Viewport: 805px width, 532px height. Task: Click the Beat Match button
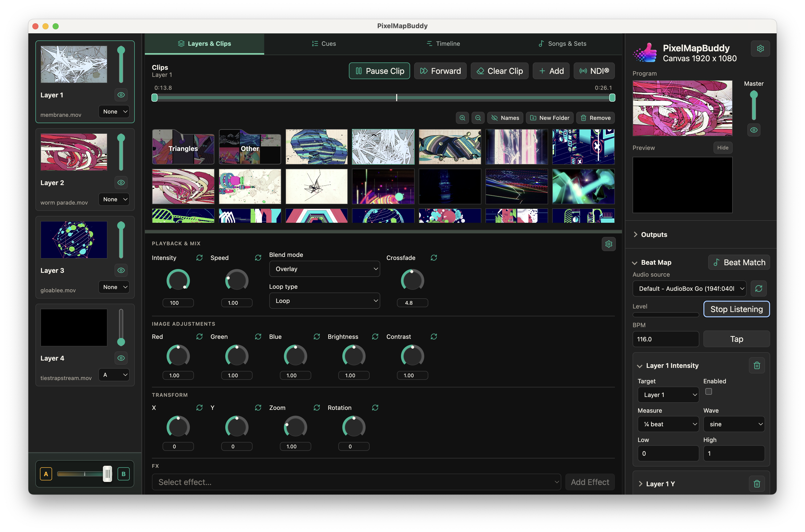(739, 262)
